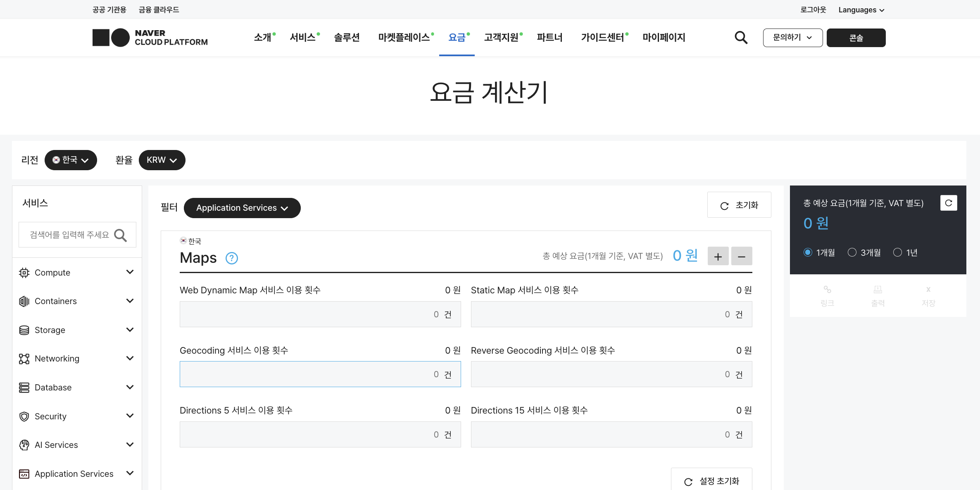The width and height of the screenshot is (980, 490).
Task: Expand the Compute service category
Action: (x=77, y=273)
